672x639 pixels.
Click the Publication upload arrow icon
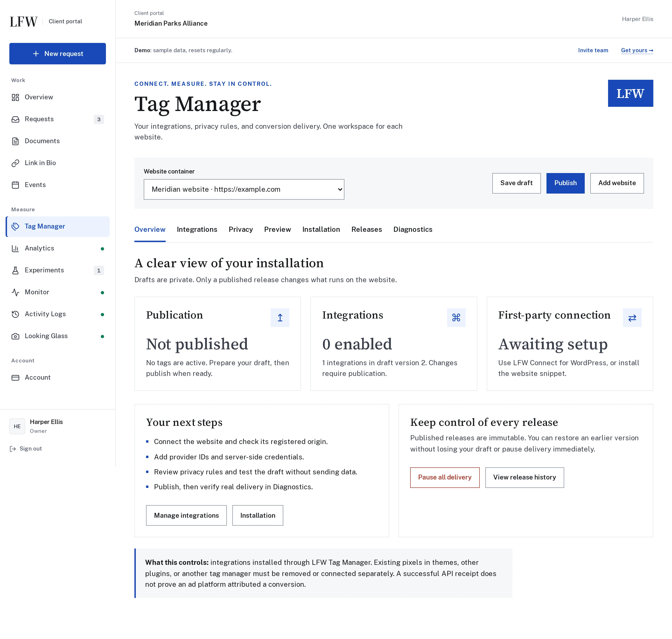pyautogui.click(x=280, y=317)
